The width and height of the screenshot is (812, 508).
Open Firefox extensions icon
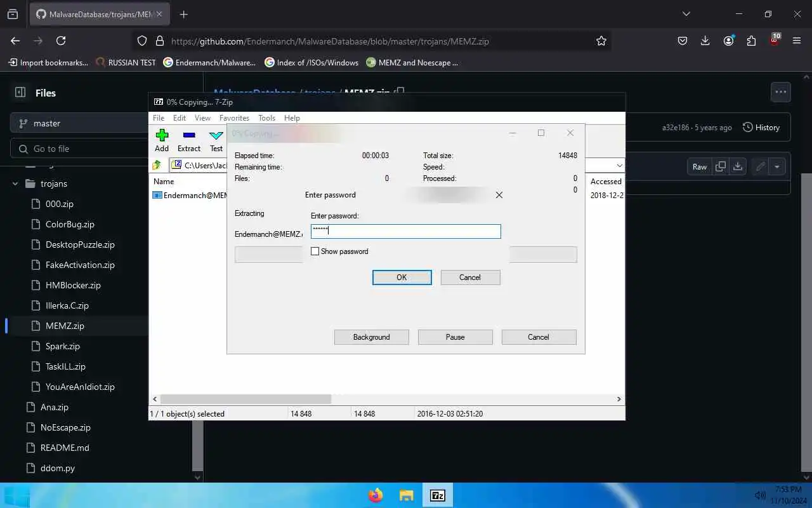tap(751, 41)
